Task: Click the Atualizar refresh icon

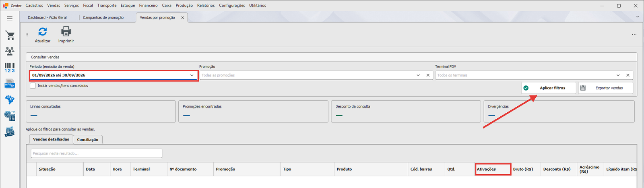Action: [43, 31]
